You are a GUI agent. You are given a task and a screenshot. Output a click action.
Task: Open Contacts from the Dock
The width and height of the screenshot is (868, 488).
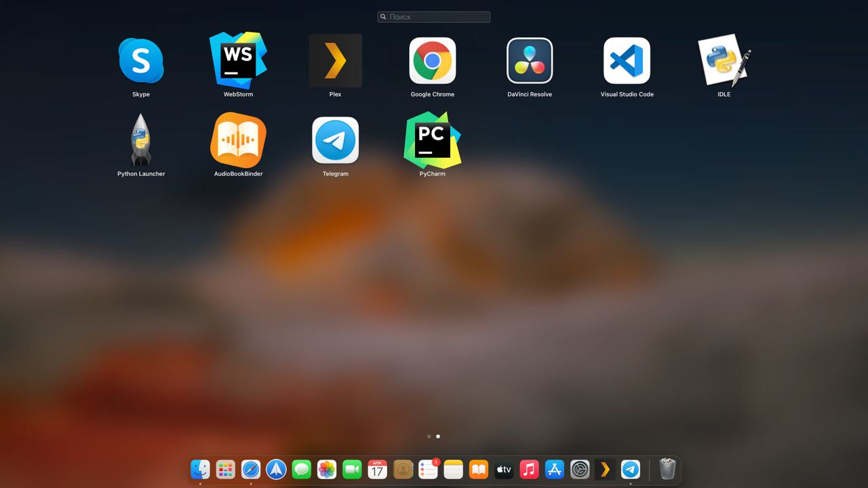[x=403, y=469]
